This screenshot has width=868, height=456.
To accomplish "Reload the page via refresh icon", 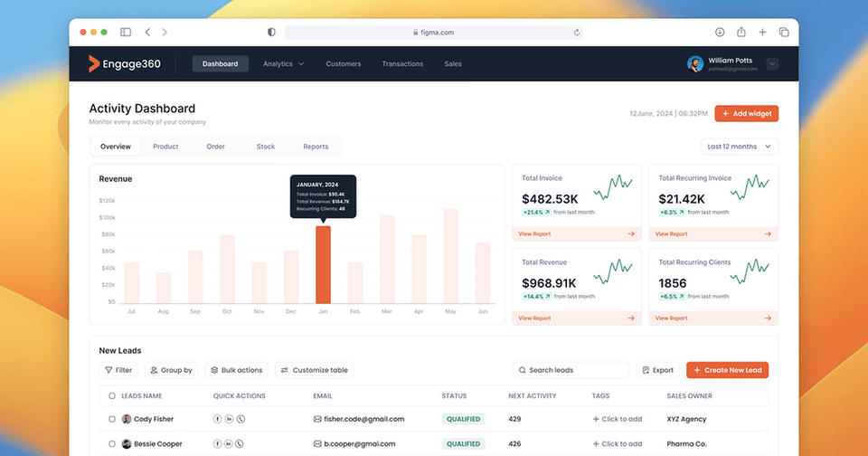I will (x=577, y=33).
